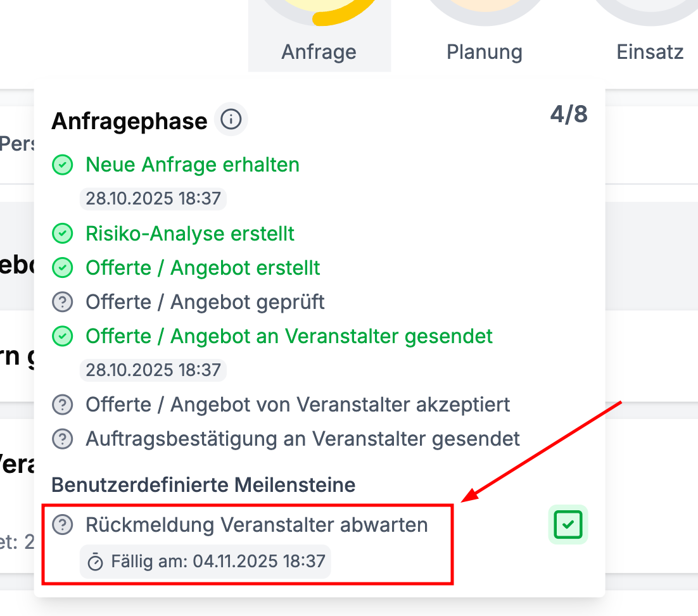
Task: Toggle the status of Offerte / Angebot von Veranstalter akzeptiert
Action: click(x=62, y=404)
